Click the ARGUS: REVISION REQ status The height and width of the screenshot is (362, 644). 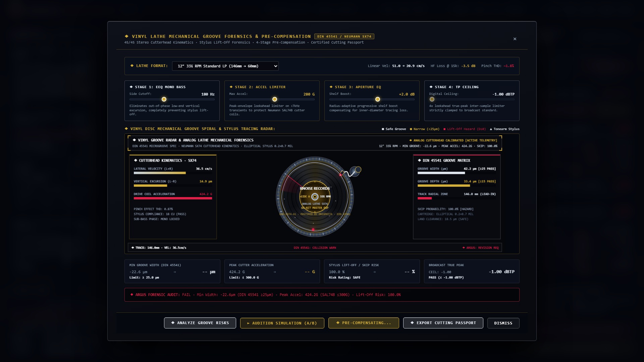coord(480,248)
